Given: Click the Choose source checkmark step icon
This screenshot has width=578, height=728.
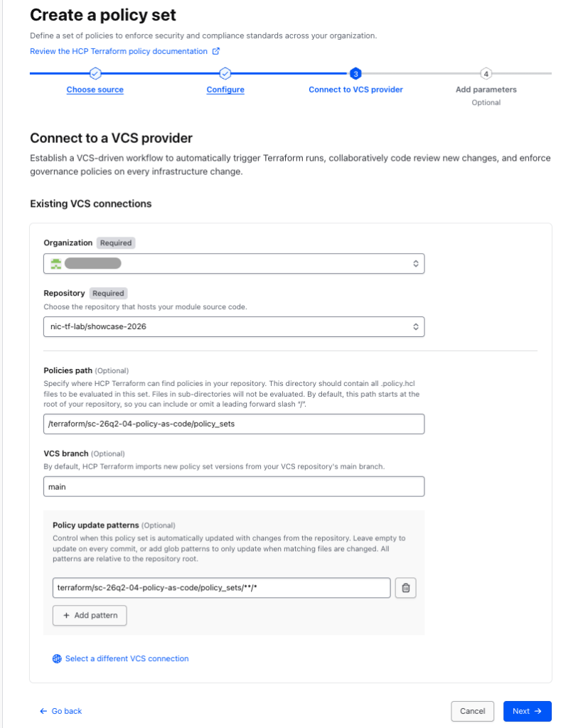Looking at the screenshot, I should tap(95, 73).
